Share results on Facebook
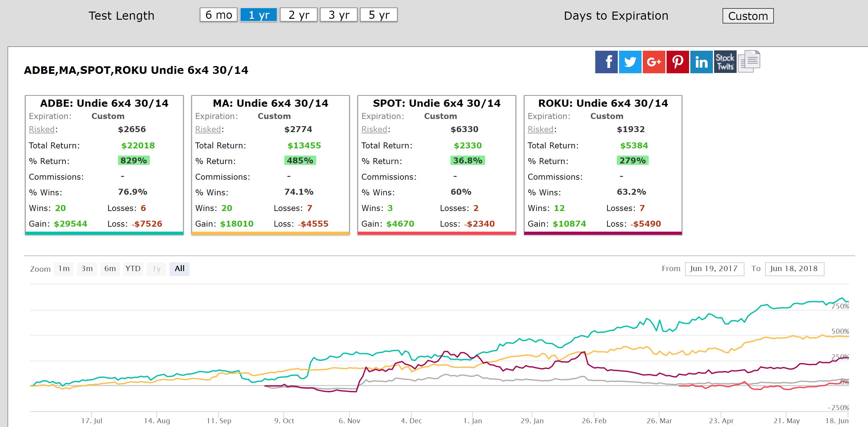868x427 pixels. coord(606,62)
